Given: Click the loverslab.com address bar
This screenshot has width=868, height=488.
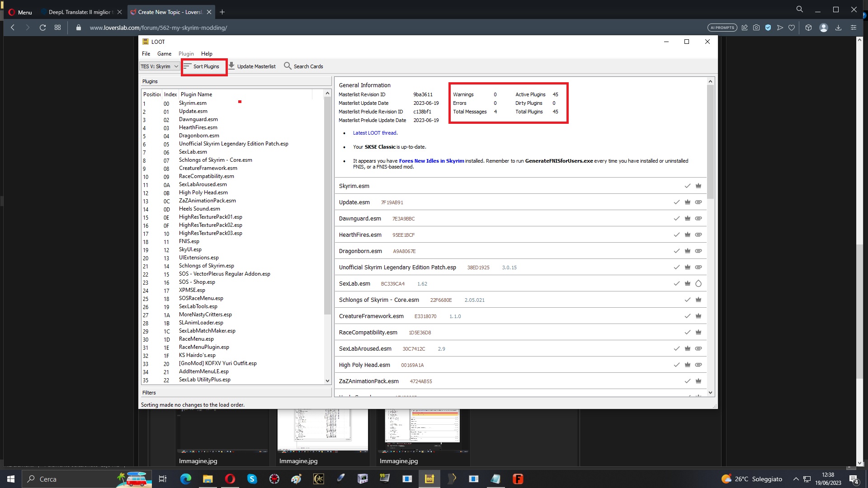Looking at the screenshot, I should pos(158,28).
